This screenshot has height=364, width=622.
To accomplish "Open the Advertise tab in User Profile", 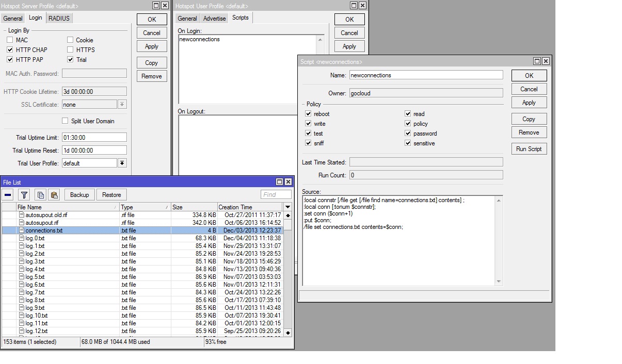I will pyautogui.click(x=214, y=18).
